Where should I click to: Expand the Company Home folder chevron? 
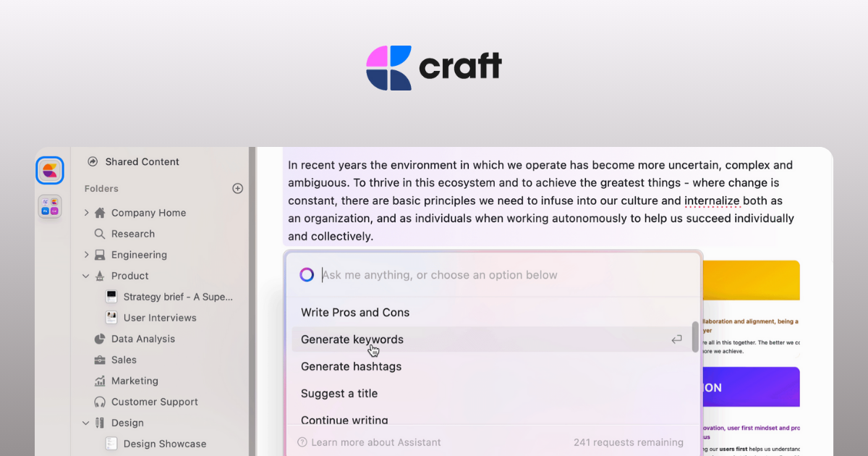coord(86,213)
